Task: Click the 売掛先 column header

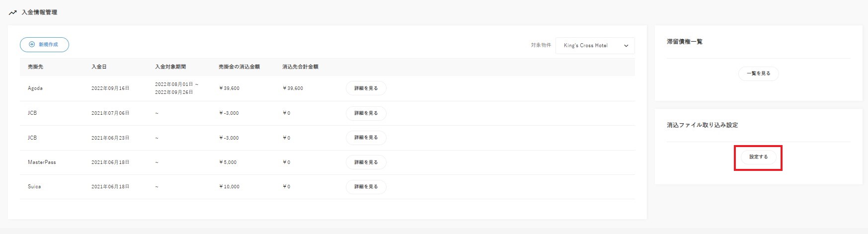Action: (x=35, y=67)
